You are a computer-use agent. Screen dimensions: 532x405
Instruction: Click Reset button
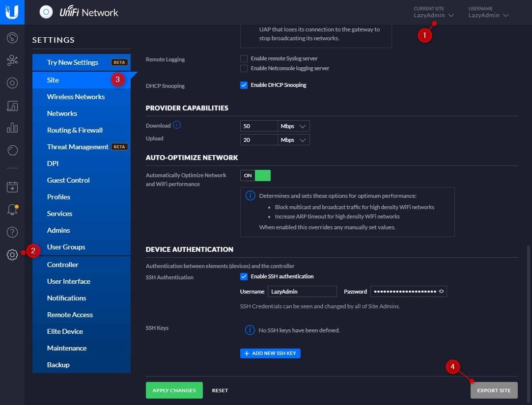pos(220,390)
